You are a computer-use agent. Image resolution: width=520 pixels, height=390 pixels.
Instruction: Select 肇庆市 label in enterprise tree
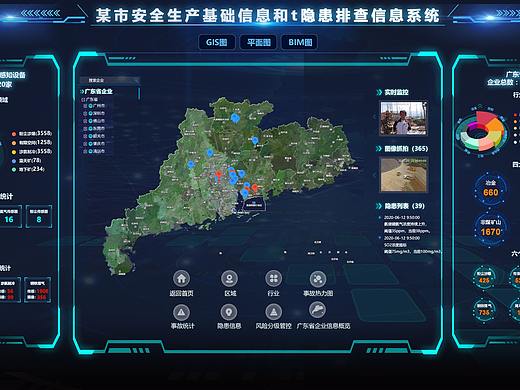point(99,144)
